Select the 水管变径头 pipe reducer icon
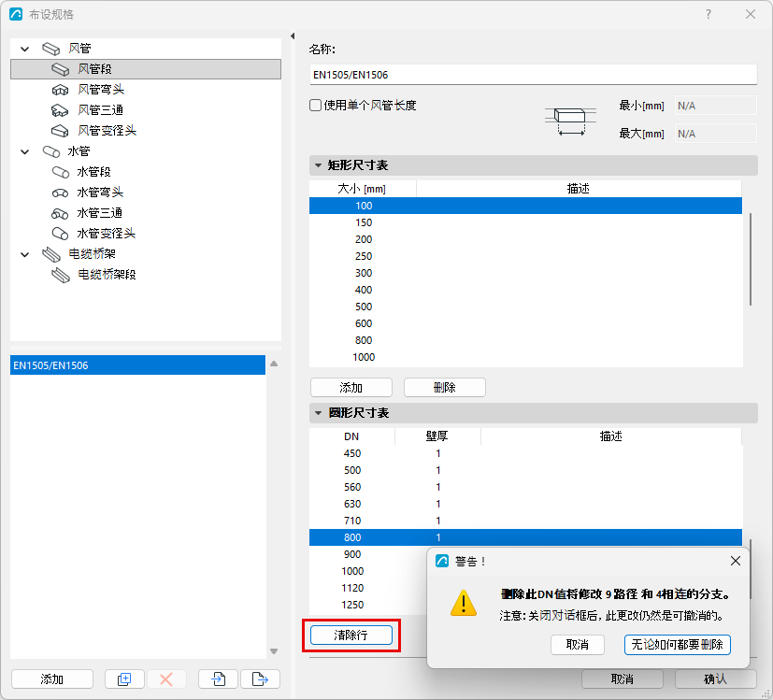 click(x=60, y=233)
